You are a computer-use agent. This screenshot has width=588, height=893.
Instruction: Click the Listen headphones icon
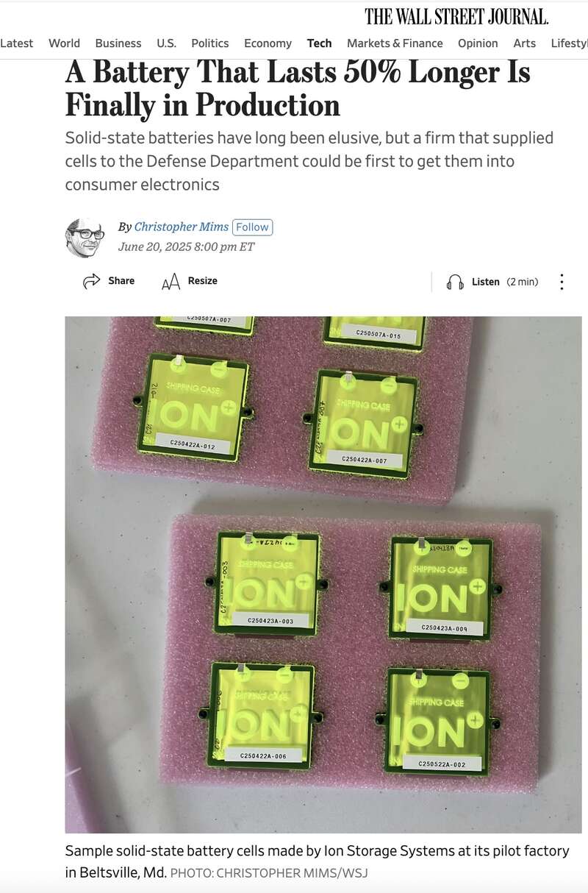click(x=455, y=282)
